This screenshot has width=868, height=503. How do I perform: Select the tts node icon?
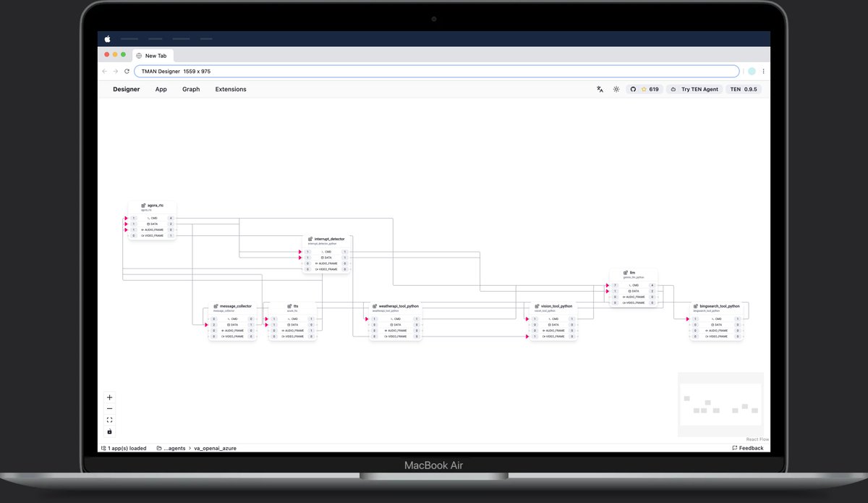point(290,306)
